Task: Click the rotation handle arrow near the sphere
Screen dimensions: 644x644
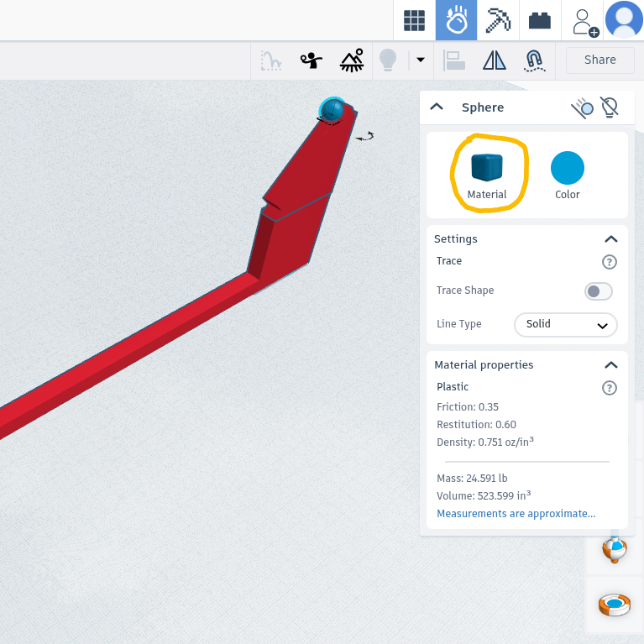Action: 364,137
